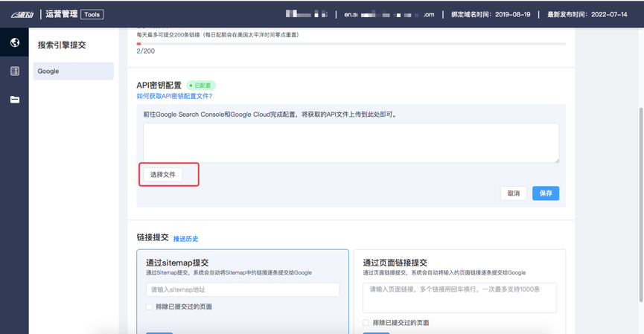Open the globe icon in the sidebar

14,43
